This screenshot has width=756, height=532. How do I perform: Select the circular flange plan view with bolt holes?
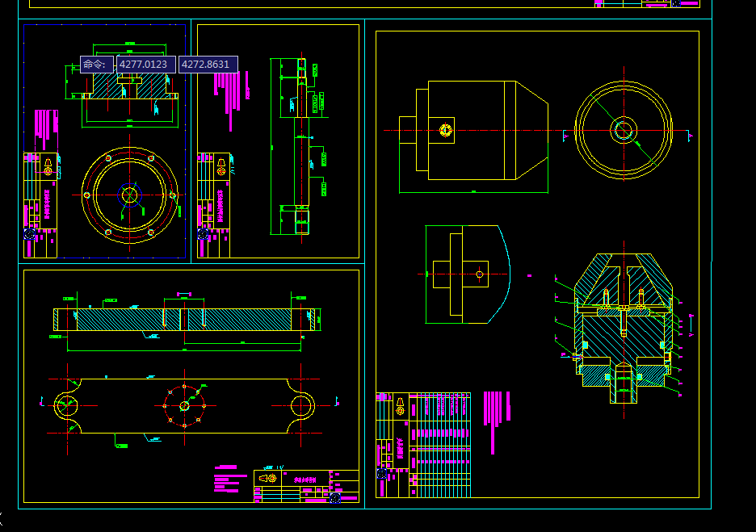click(x=130, y=195)
